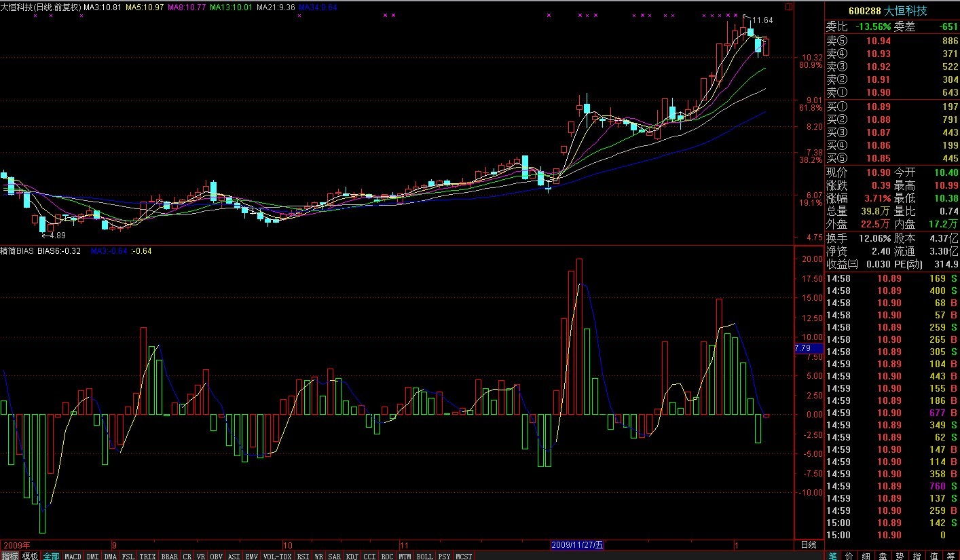960x560 pixels.
Task: Open the BOLL indicator tab
Action: tap(424, 556)
